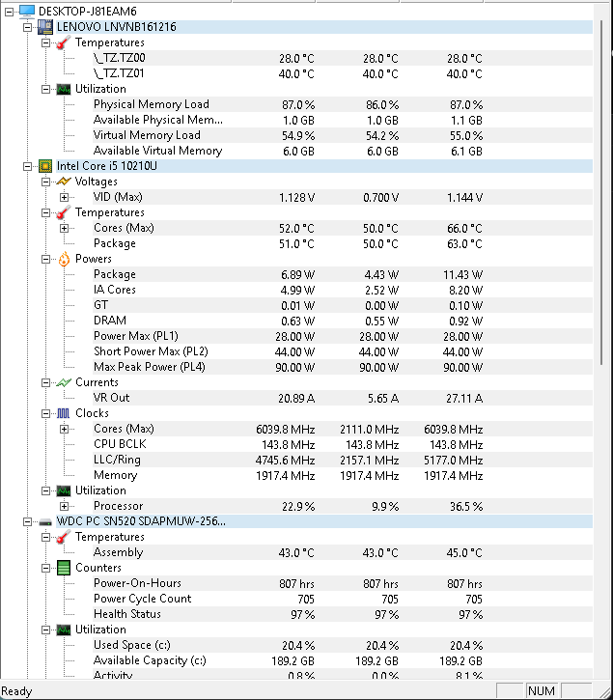Click the 66.0 °C max Cores temperature value
Screen dimensions: 613x700
tap(464, 229)
